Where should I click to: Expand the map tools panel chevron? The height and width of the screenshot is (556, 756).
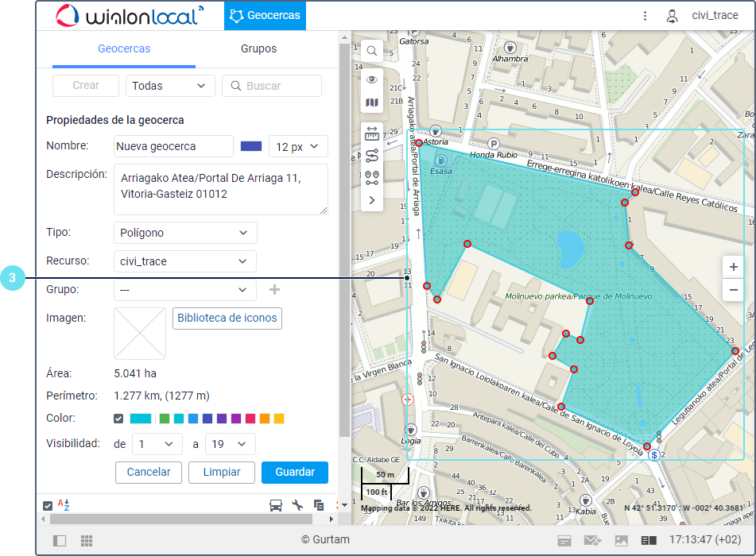click(x=372, y=200)
